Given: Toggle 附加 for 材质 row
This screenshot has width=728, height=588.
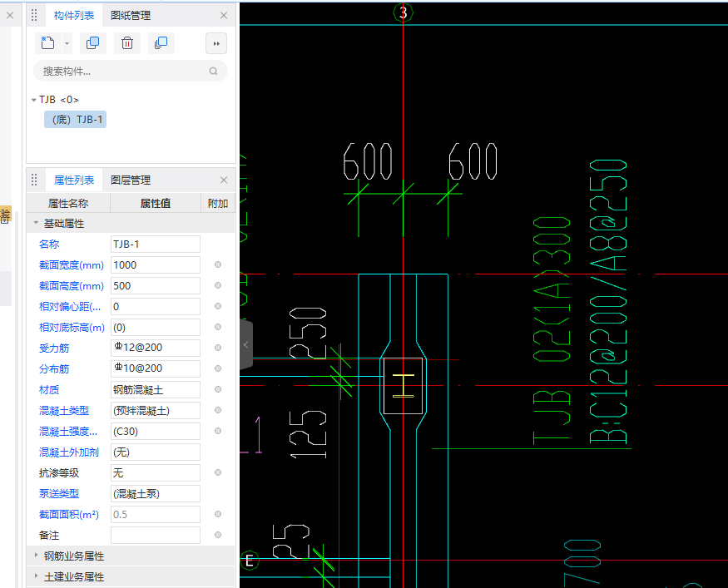Looking at the screenshot, I should coord(218,389).
